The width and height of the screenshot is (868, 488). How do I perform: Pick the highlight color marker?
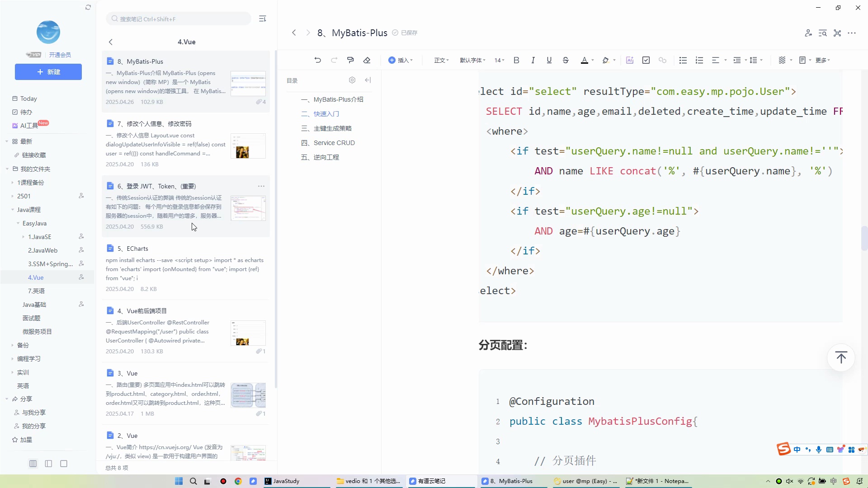[605, 60]
